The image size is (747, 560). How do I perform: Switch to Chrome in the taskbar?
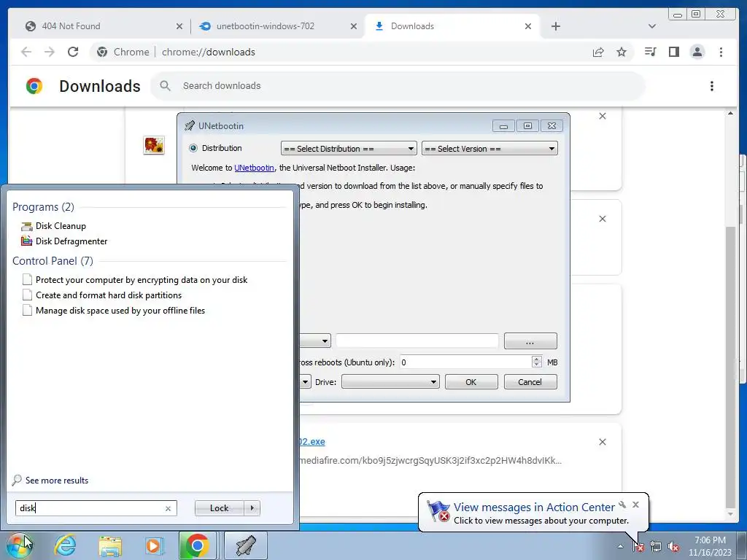point(197,545)
